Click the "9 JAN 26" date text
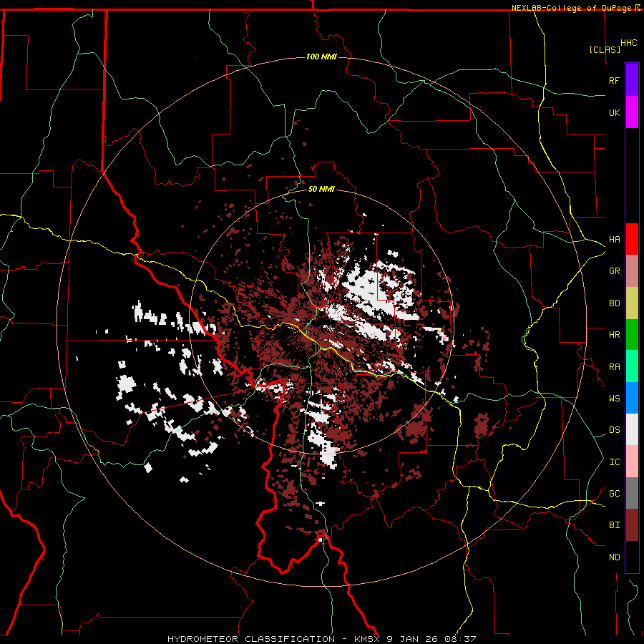Viewport: 644px width, 644px height. pos(411,639)
